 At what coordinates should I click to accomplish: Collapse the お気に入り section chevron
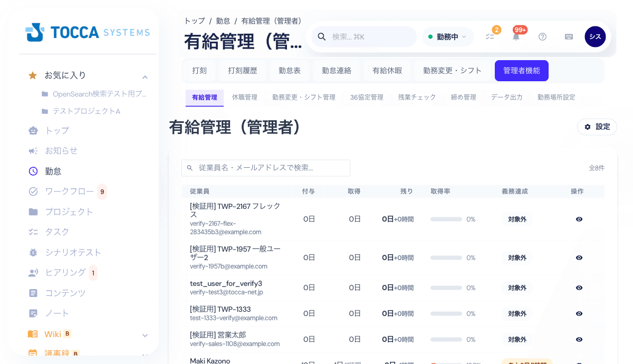[x=145, y=77]
